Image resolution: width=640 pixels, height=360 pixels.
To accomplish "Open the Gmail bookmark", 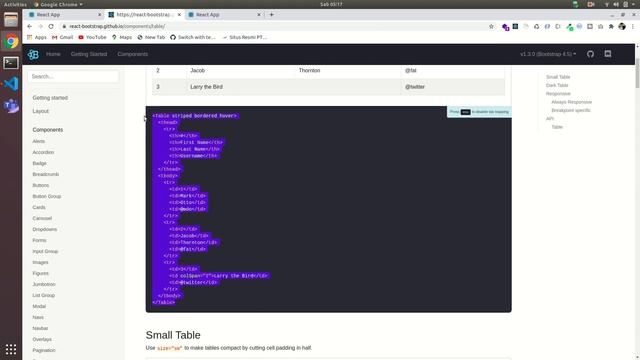I will click(x=62, y=37).
